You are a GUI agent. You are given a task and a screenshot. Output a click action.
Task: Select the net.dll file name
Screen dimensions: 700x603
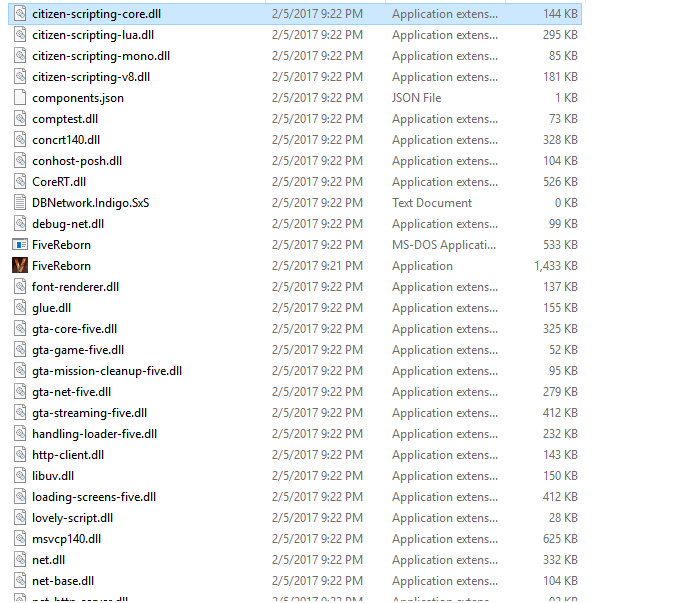49,560
